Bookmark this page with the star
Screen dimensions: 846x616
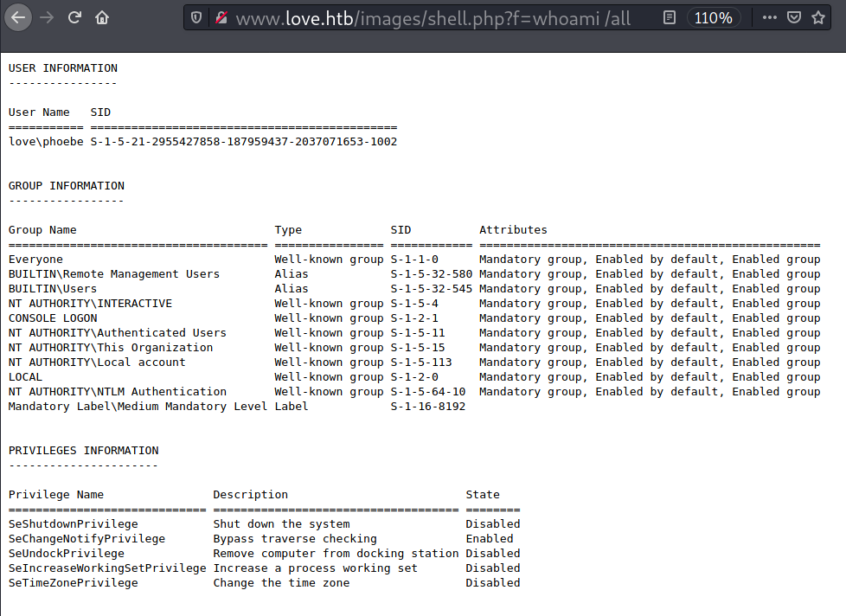pyautogui.click(x=817, y=17)
